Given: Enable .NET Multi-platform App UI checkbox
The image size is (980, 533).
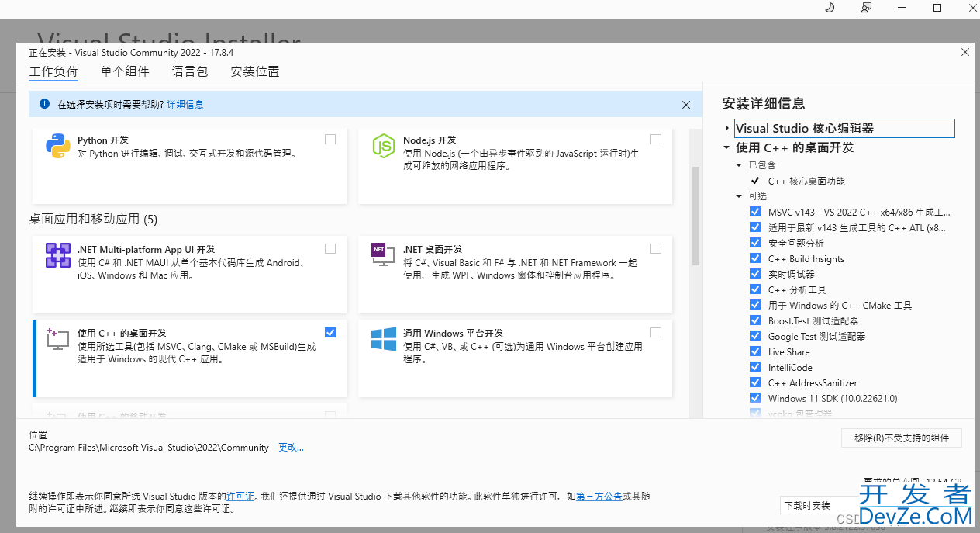Looking at the screenshot, I should 330,248.
